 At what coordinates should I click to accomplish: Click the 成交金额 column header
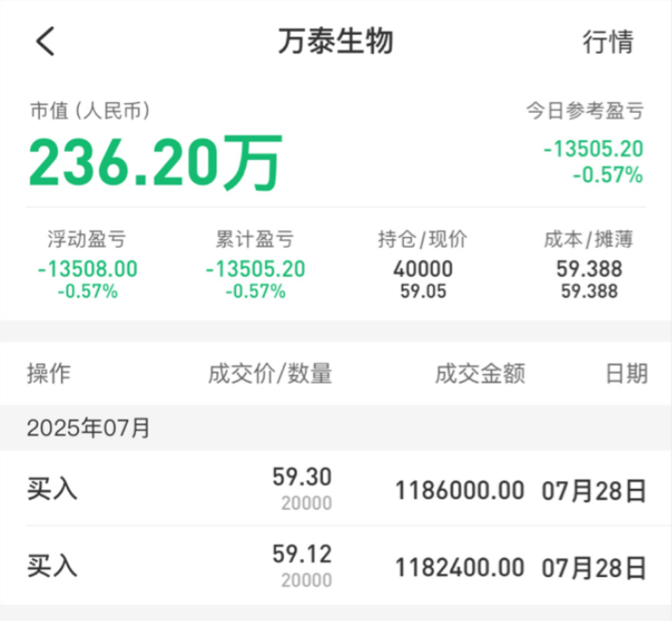tap(480, 373)
